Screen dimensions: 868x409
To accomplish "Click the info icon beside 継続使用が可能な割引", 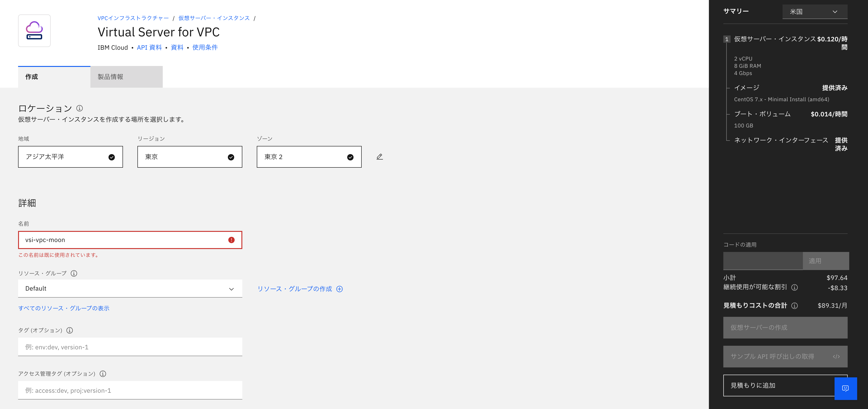I will click(x=795, y=287).
